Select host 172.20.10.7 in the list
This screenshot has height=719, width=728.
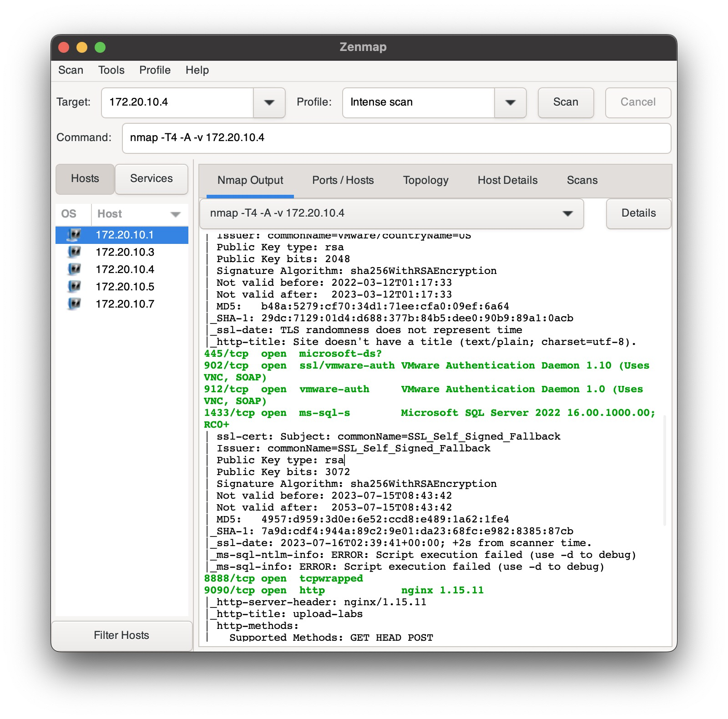pos(122,304)
